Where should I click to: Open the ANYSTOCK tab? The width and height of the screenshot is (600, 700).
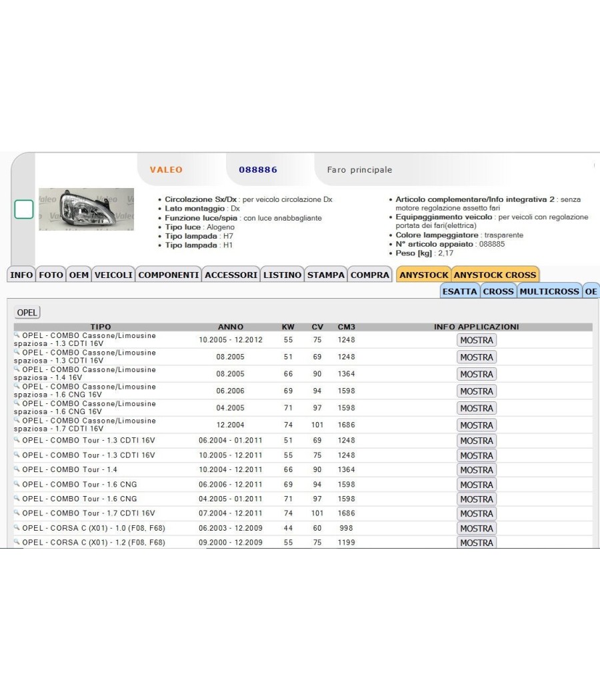tap(423, 275)
